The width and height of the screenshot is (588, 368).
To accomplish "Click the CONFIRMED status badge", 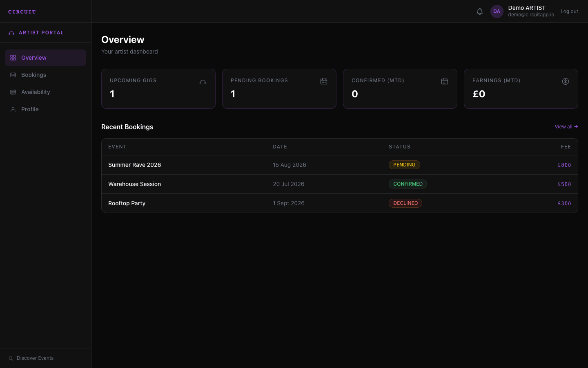I will click(x=408, y=184).
